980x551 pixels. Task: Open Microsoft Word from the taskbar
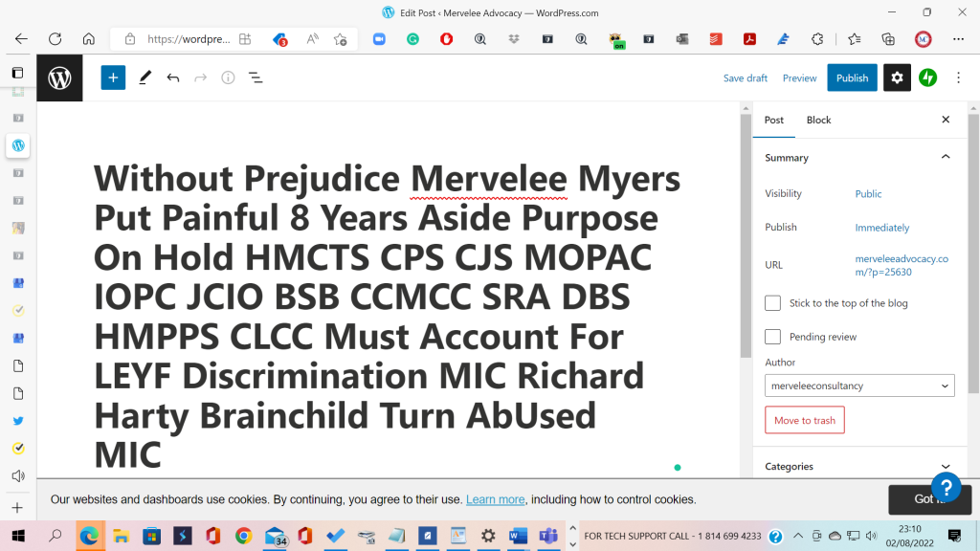[x=518, y=536]
